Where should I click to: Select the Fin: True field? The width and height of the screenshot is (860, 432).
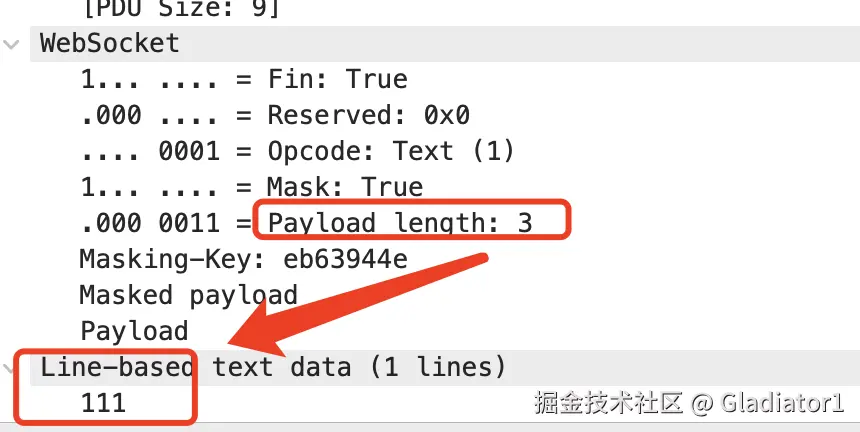244,79
